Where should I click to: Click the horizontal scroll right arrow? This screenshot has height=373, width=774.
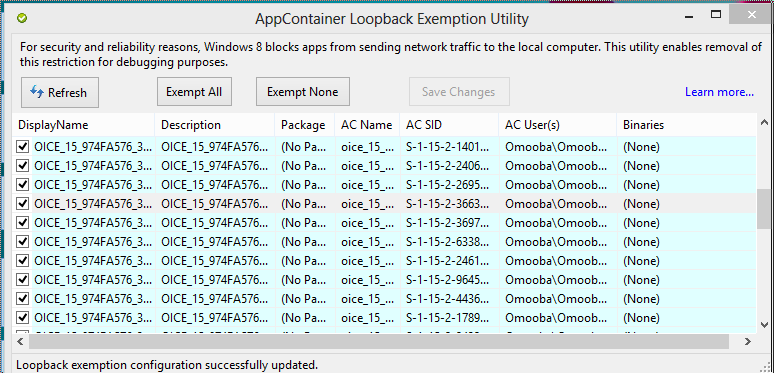(748, 341)
